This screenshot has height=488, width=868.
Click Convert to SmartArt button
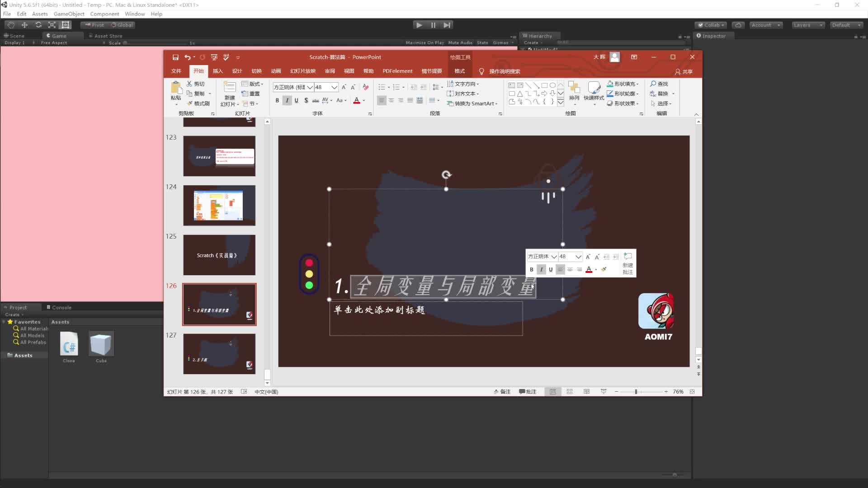pyautogui.click(x=472, y=103)
